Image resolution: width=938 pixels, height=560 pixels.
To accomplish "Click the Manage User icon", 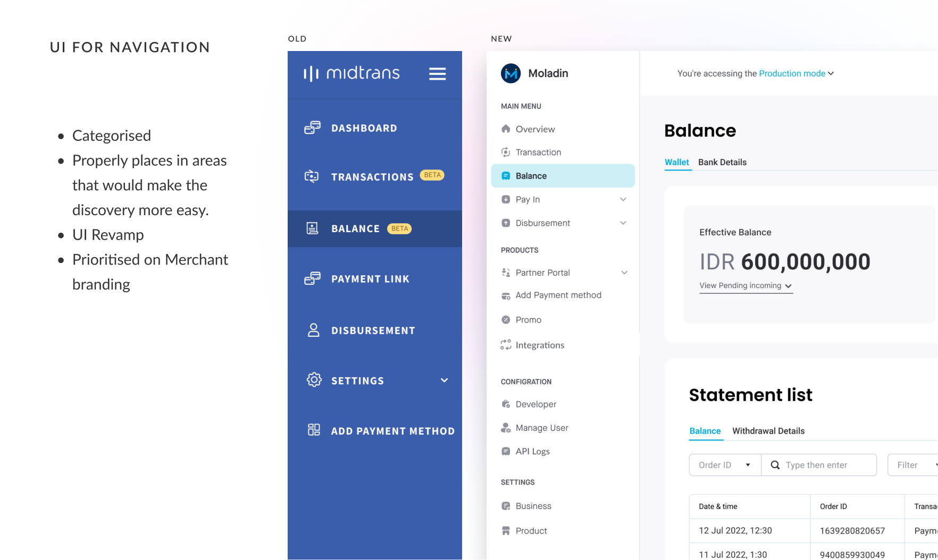I will pyautogui.click(x=506, y=428).
